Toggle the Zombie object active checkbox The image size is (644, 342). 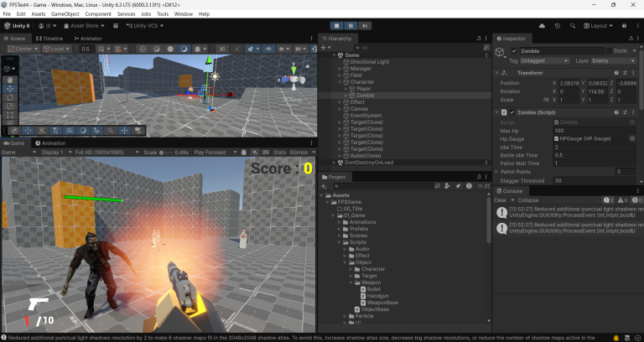point(514,51)
